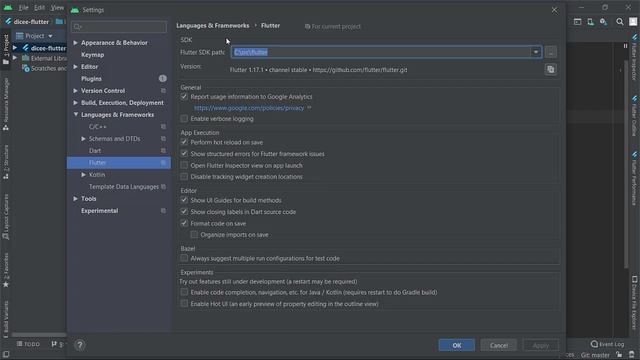Screen dimensions: 640x360
Task: Open Flutter Inspector right panel
Action: click(x=634, y=57)
